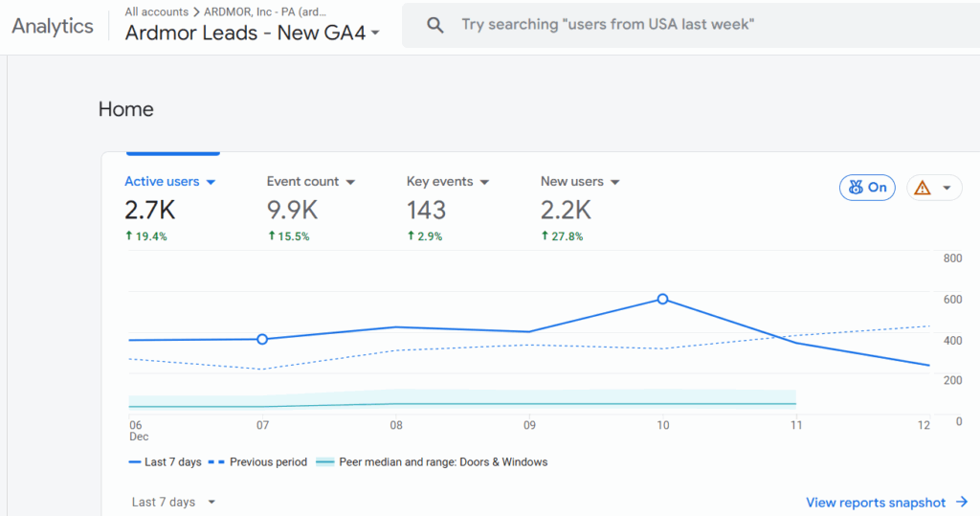Expand the data quality warning dropdown arrow
Viewport: 980px width, 516px height.
coord(947,188)
